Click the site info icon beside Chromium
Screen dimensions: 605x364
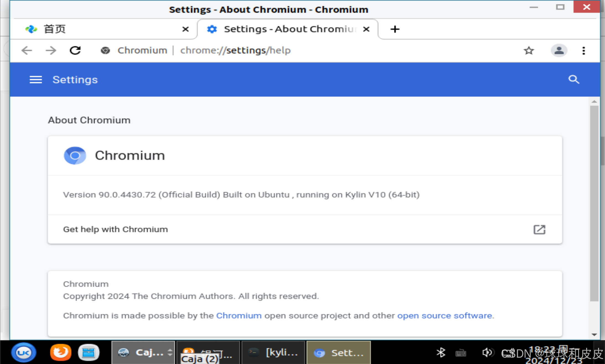pyautogui.click(x=105, y=51)
